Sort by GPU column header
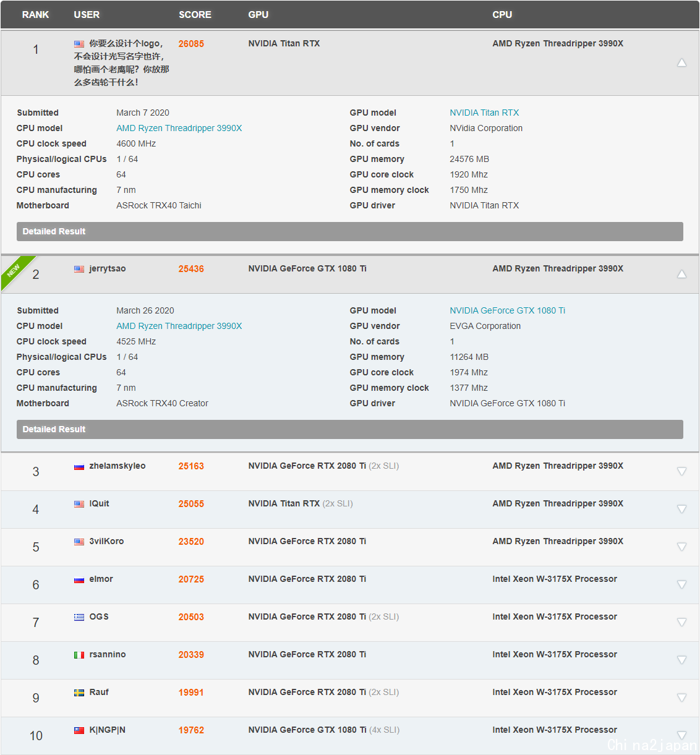Image resolution: width=700 pixels, height=755 pixels. coord(258,15)
